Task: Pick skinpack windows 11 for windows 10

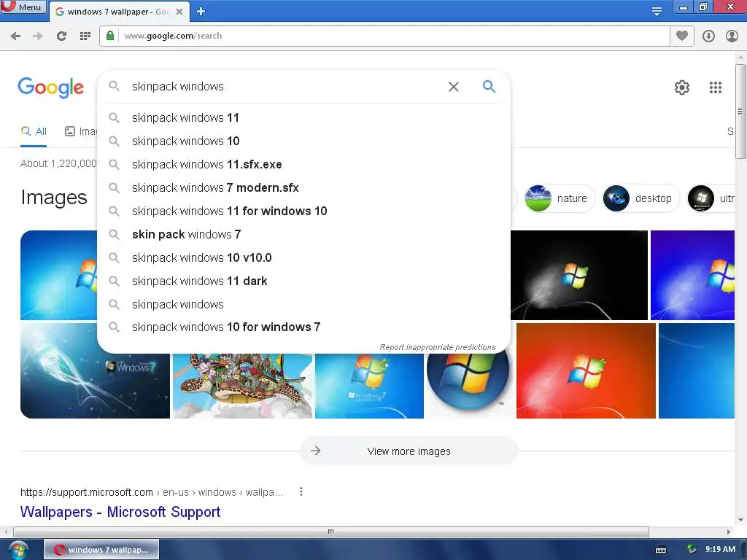Action: [303, 211]
